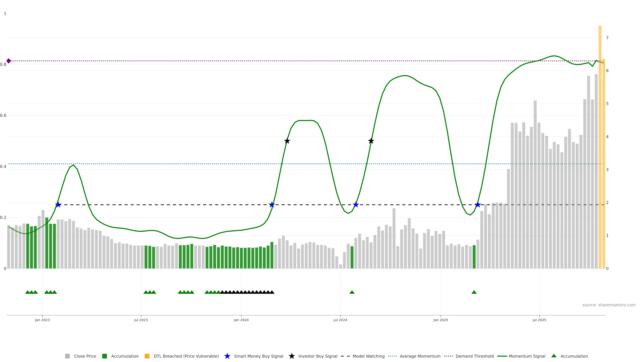Image resolution: width=644 pixels, height=362 pixels.
Task: Click the blue star near early 2023
Action: pos(58,205)
